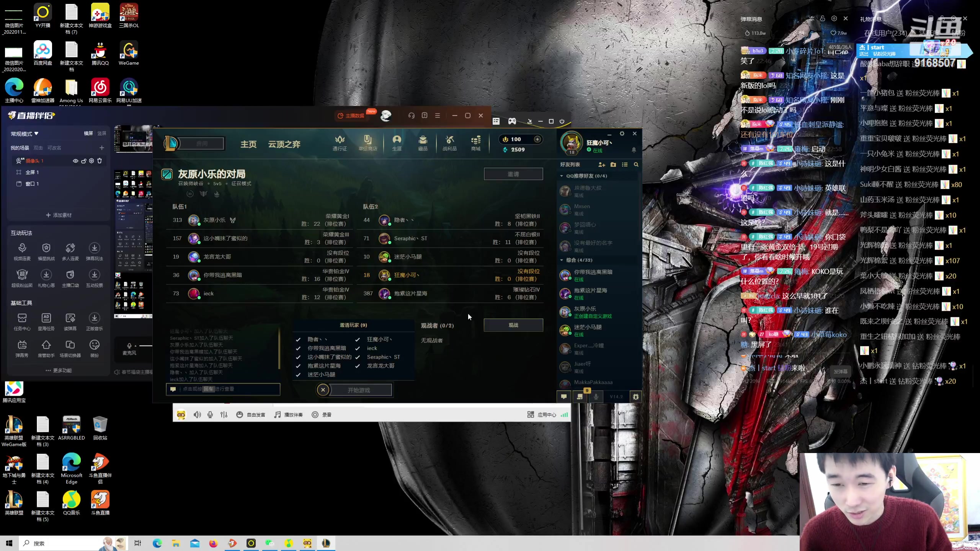Open 通行证 pass in League client

point(340,143)
